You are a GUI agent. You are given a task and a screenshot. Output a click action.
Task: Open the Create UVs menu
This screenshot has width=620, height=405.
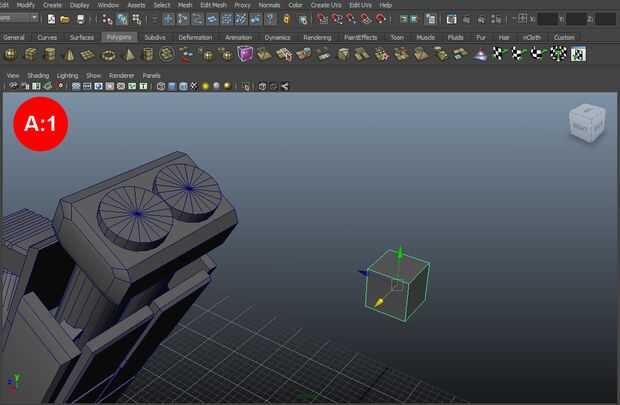pyautogui.click(x=326, y=5)
